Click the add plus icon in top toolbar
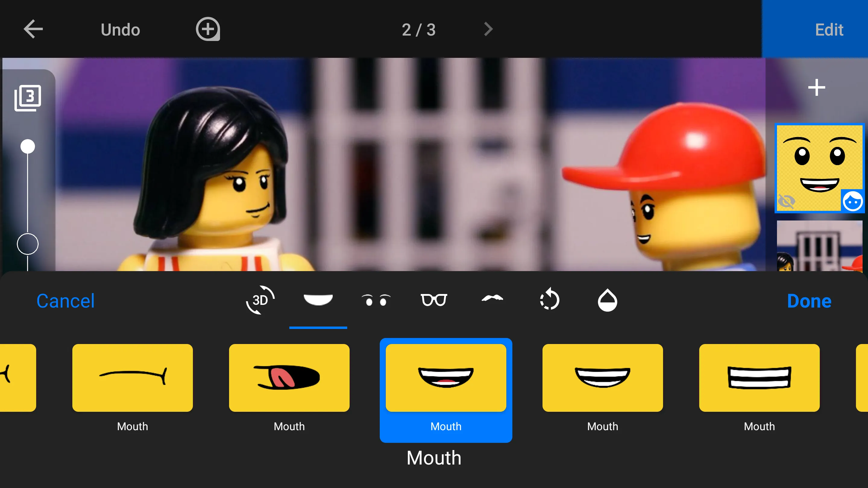Screen dimensions: 868x488 pos(208,29)
